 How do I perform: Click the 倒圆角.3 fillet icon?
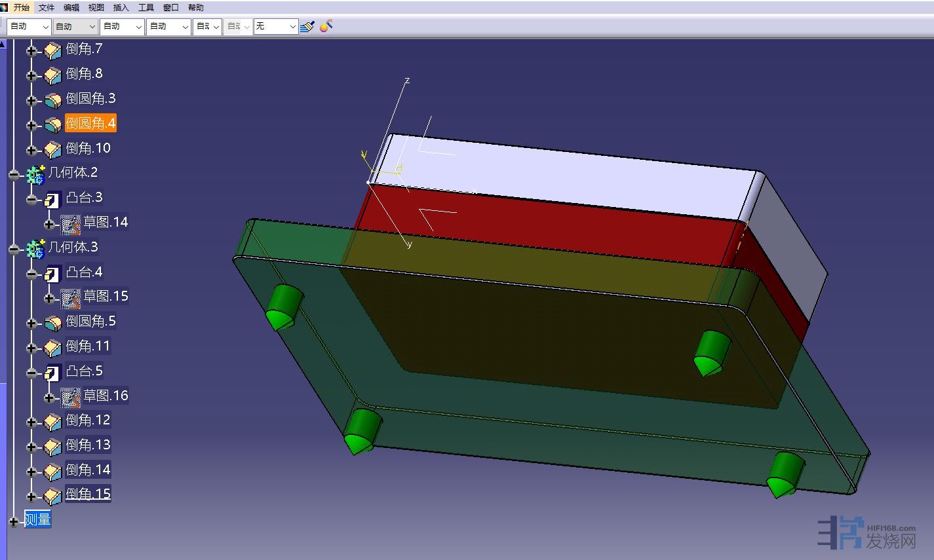tap(52, 100)
